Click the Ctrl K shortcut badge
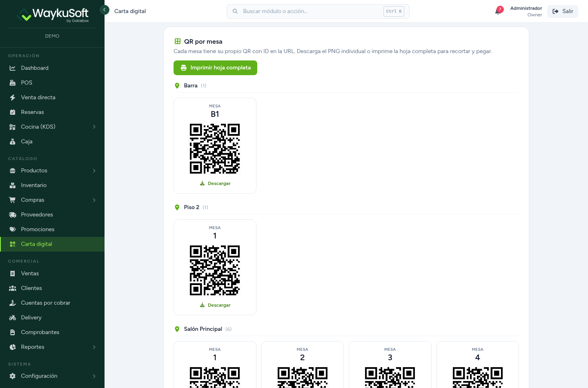The image size is (588, 388). (394, 11)
